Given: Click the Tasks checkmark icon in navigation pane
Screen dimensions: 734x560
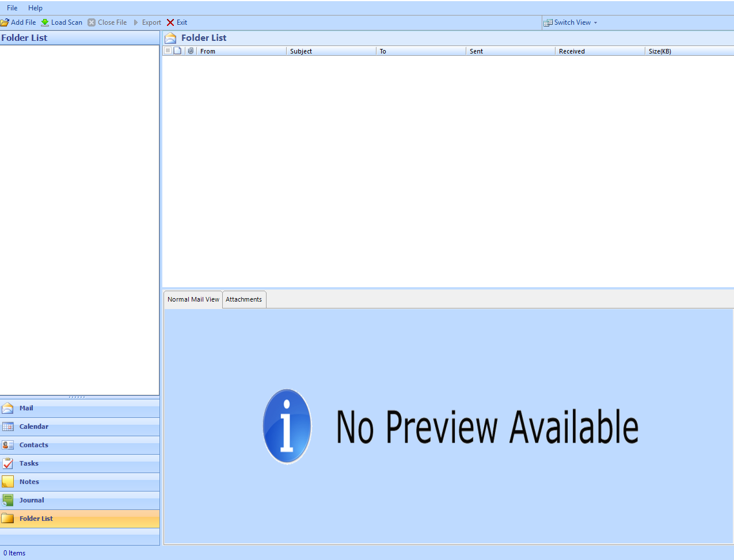Looking at the screenshot, I should (x=7, y=463).
